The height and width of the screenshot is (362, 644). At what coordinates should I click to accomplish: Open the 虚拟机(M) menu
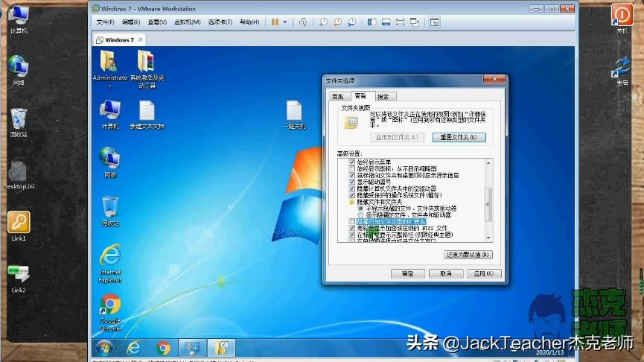tap(188, 22)
